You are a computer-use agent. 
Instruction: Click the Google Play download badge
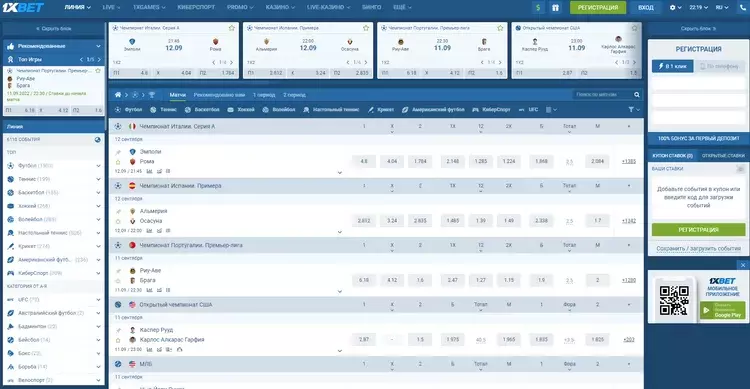pyautogui.click(x=723, y=310)
